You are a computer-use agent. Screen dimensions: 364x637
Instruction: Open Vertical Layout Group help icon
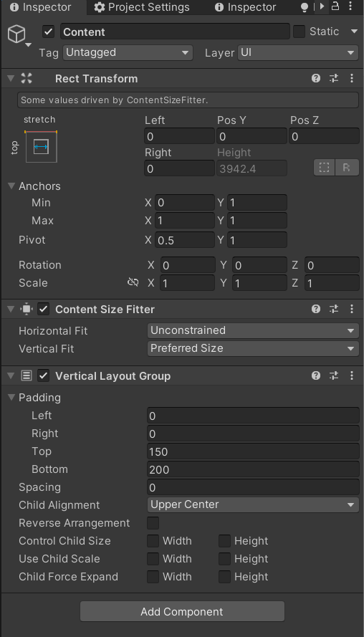[x=316, y=375]
